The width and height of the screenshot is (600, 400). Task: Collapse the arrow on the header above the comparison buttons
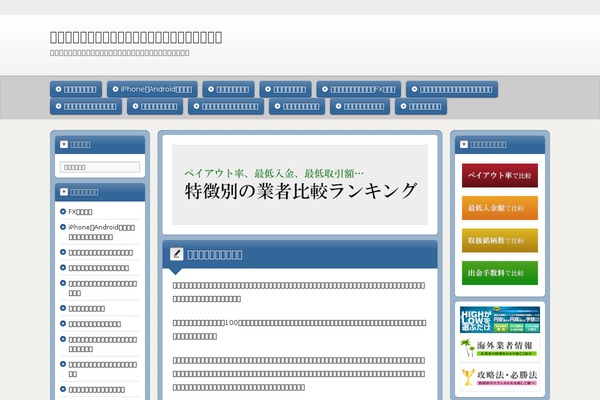(x=464, y=144)
